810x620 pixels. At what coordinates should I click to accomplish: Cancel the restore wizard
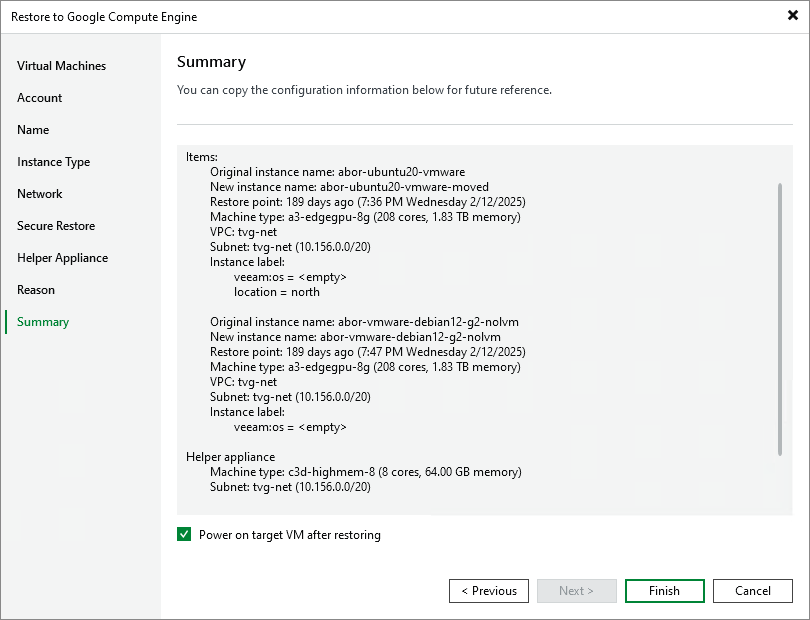(x=753, y=591)
